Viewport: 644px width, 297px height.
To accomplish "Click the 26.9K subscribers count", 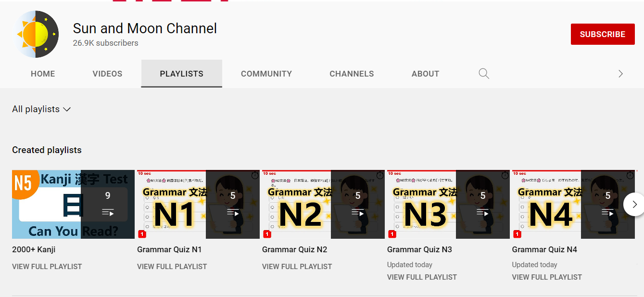I will (105, 43).
